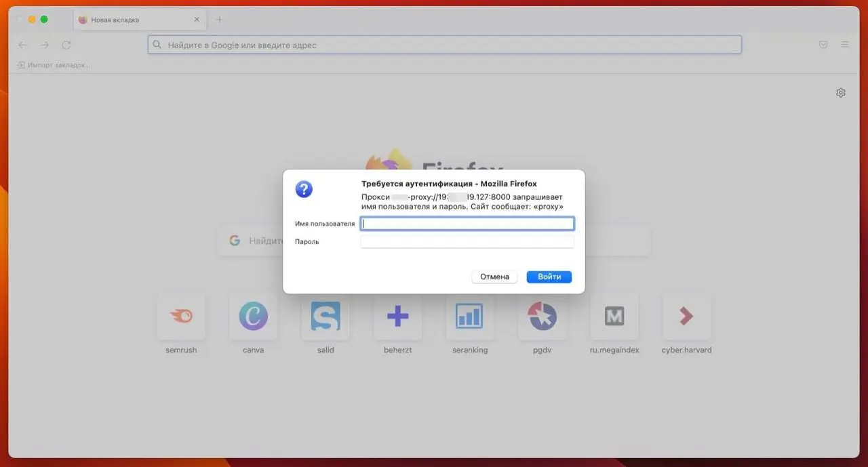868x467 pixels.
Task: Cancel the proxy dialog with Отмена
Action: (494, 277)
